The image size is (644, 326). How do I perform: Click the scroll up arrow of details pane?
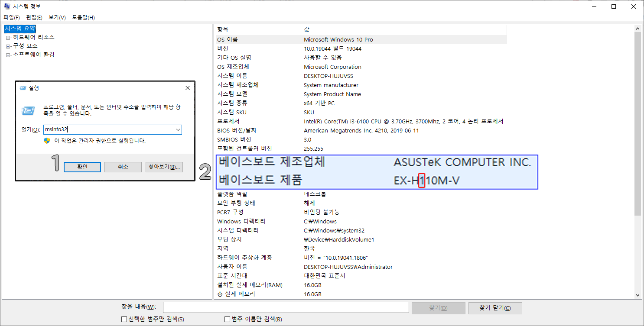[637, 29]
